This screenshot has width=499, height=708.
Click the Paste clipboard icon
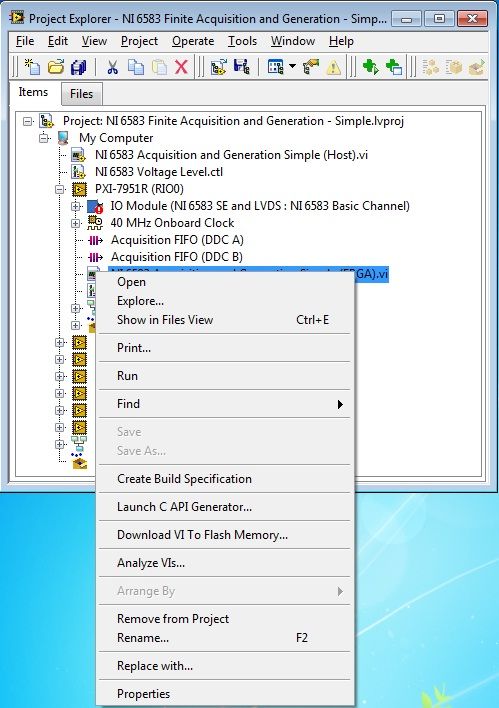159,67
